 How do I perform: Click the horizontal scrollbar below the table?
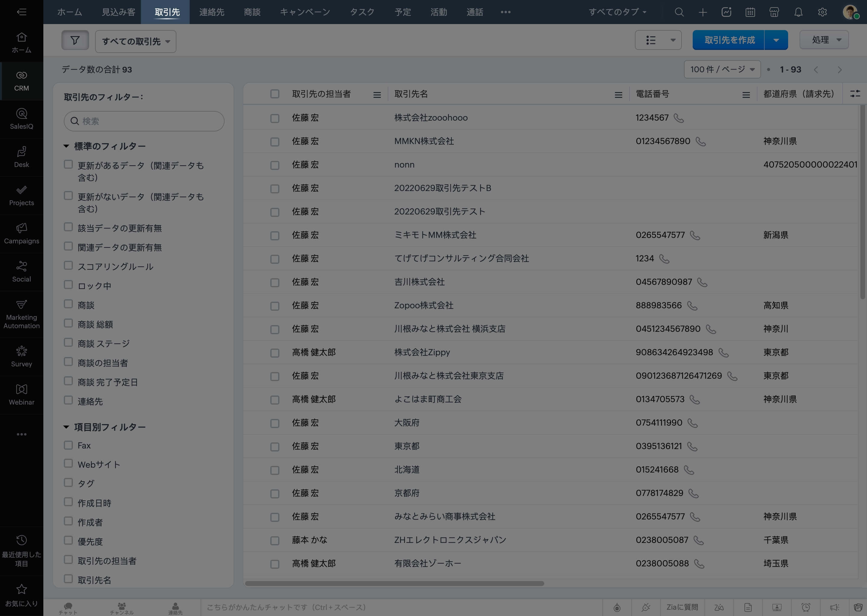click(x=394, y=584)
